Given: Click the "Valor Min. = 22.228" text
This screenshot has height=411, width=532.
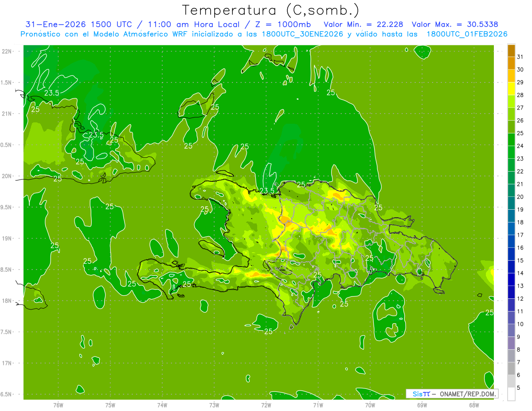Looking at the screenshot, I should point(364,24).
